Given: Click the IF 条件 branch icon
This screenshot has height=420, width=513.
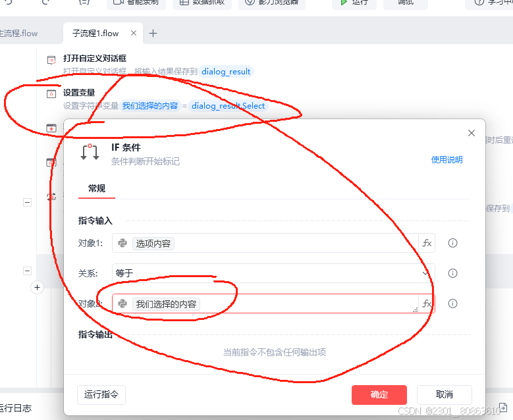Looking at the screenshot, I should [x=90, y=152].
